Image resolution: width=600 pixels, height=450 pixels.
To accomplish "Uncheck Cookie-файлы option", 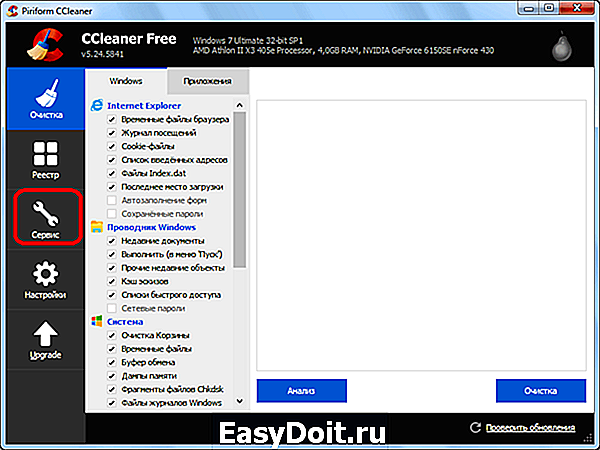I will [x=111, y=146].
